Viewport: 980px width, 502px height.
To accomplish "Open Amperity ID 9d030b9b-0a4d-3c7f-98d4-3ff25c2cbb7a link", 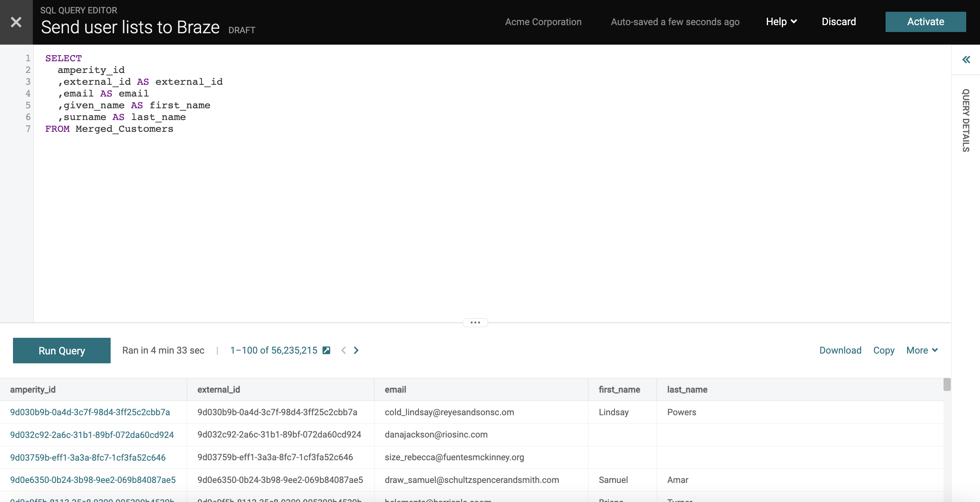I will point(90,412).
